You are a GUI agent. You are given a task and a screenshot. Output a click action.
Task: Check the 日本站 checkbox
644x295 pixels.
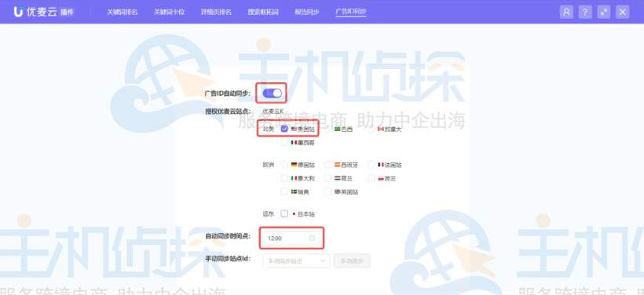284,213
